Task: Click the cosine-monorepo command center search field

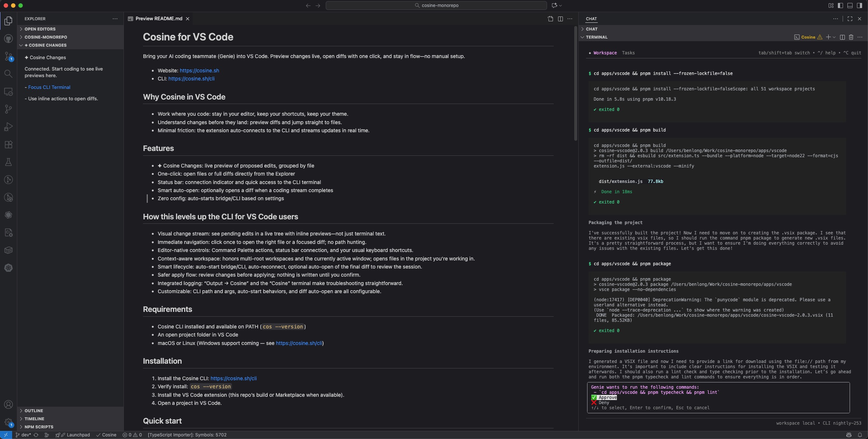Action: coord(436,6)
